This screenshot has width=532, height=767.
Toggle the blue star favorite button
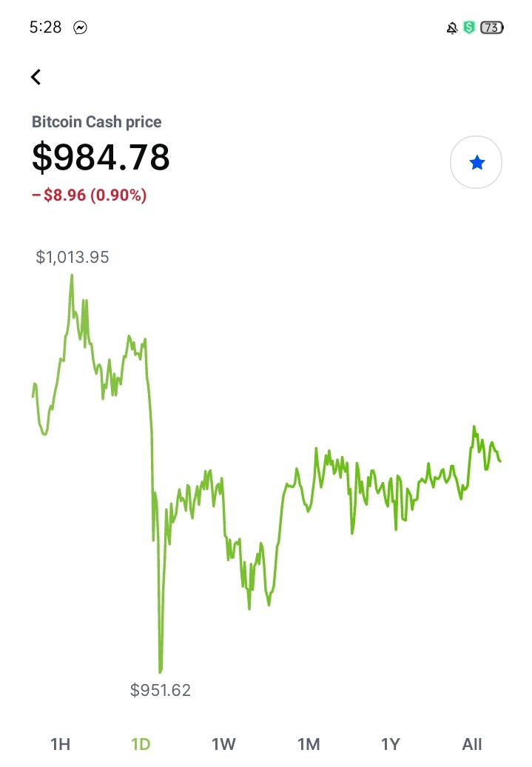(x=476, y=162)
